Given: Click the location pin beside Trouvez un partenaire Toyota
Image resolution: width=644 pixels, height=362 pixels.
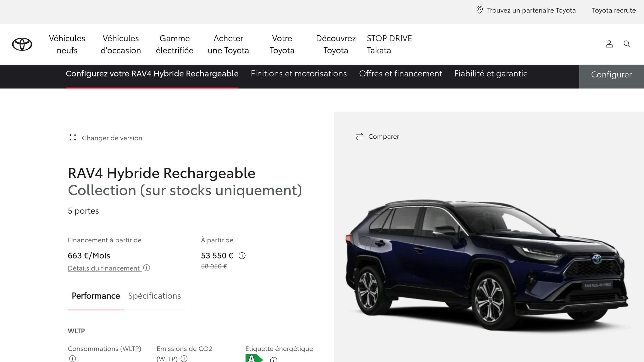Looking at the screenshot, I should click(x=479, y=10).
